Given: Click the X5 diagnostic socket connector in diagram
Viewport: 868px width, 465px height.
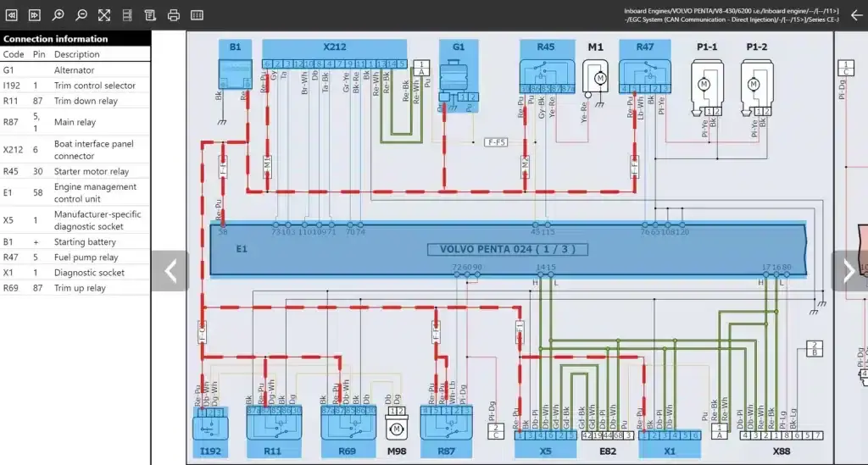Looking at the screenshot, I should tap(546, 435).
